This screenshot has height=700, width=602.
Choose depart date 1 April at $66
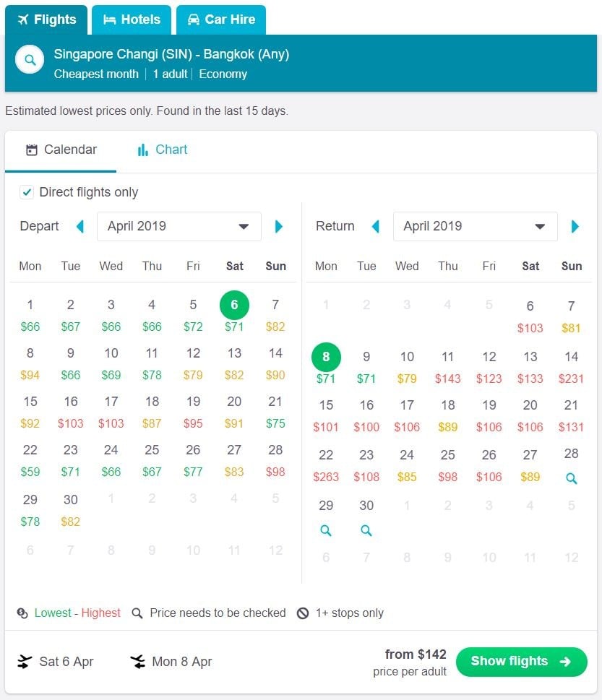click(x=30, y=315)
